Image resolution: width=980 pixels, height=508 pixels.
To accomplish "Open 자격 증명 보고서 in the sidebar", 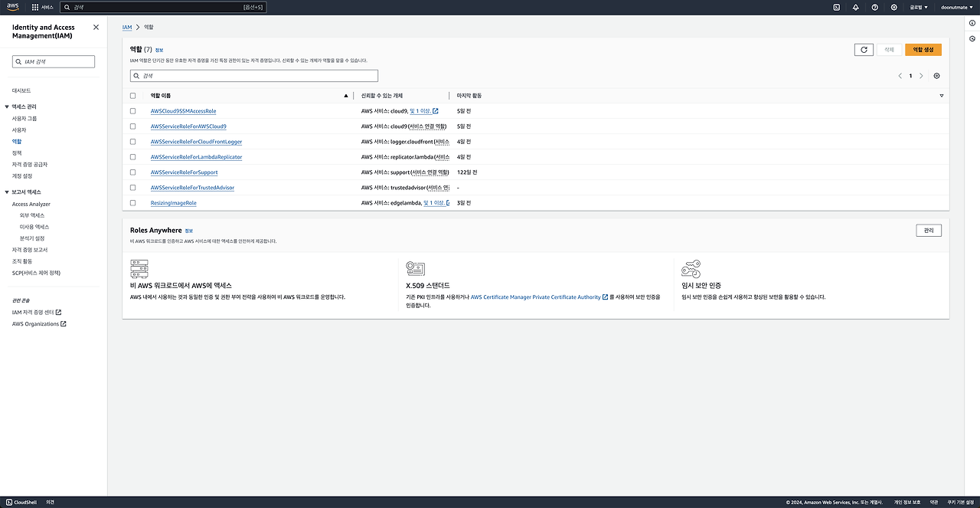I will point(30,250).
